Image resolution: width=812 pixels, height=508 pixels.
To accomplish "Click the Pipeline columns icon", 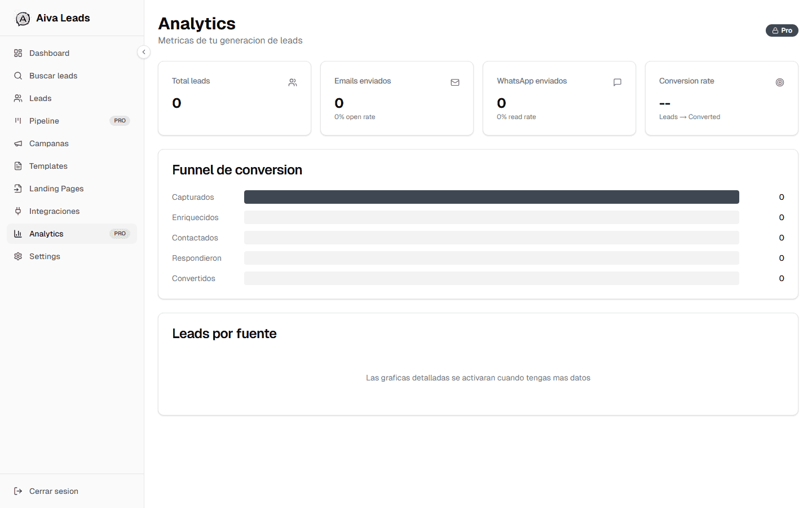I will tap(18, 121).
